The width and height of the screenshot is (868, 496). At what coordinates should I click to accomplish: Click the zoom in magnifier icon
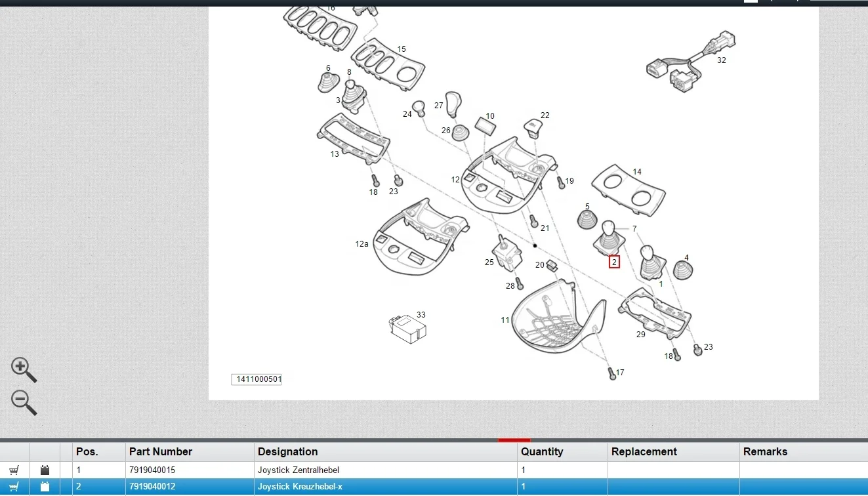coord(23,369)
